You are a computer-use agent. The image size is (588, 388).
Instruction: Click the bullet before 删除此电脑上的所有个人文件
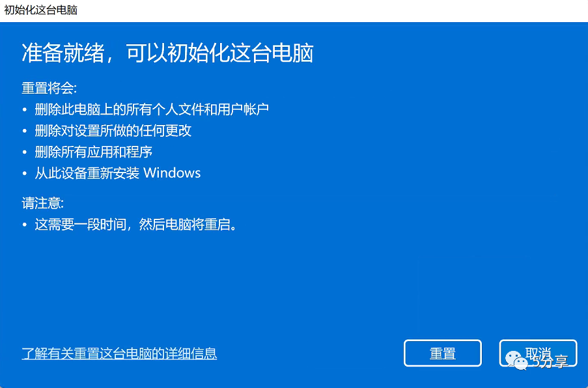coord(25,110)
